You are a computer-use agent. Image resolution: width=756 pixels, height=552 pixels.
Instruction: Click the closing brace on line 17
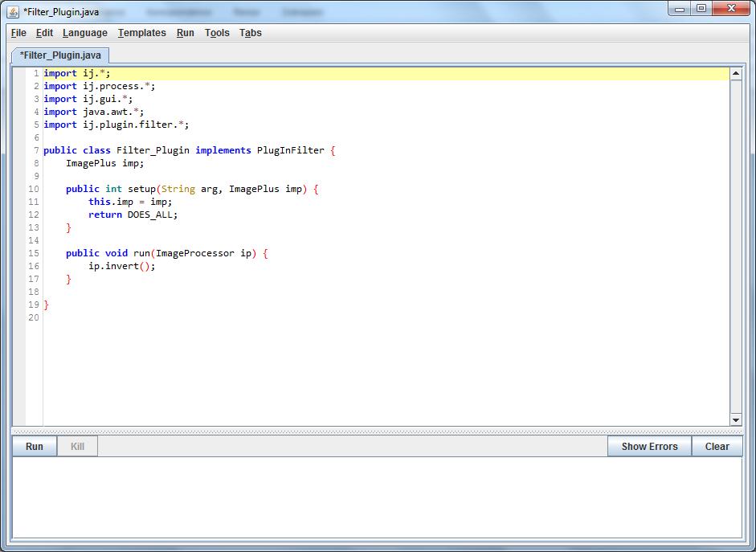pyautogui.click(x=68, y=279)
